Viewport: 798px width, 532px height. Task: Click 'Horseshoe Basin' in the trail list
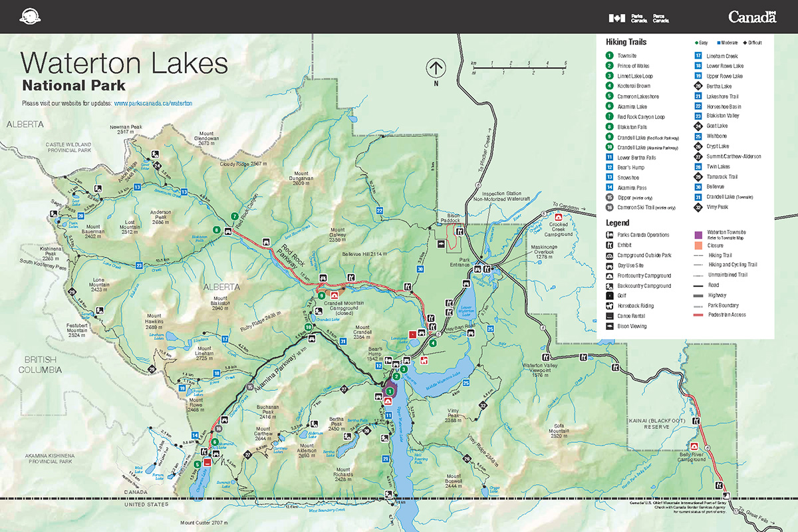725,106
